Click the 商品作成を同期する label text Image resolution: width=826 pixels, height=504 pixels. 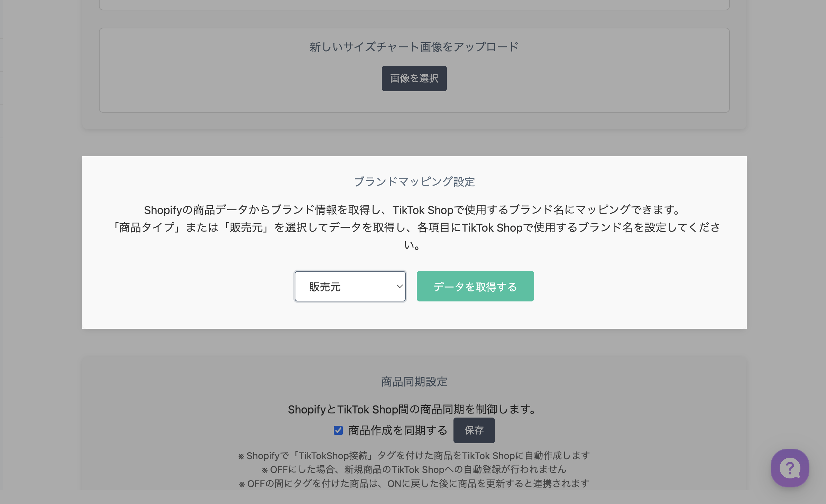(x=398, y=430)
